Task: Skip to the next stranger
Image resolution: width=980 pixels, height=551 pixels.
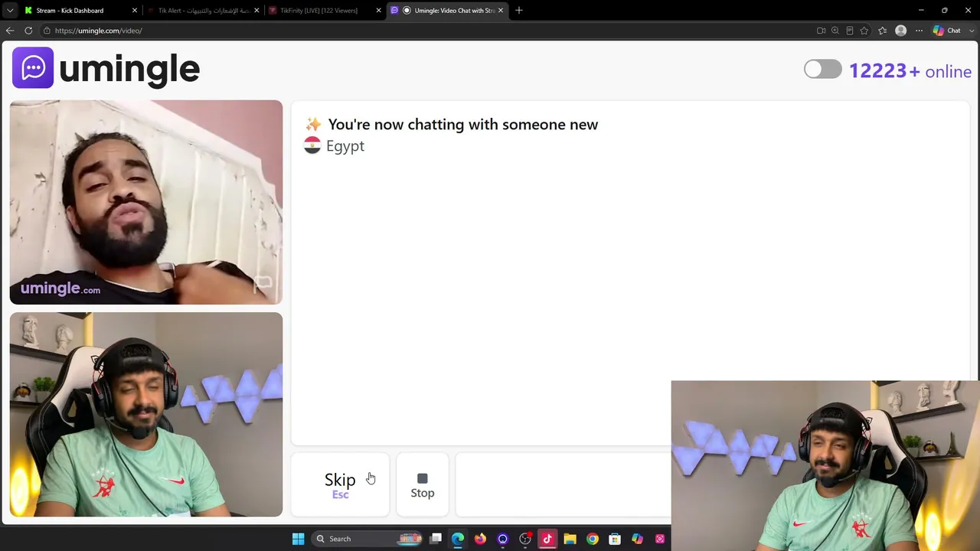Action: [340, 484]
